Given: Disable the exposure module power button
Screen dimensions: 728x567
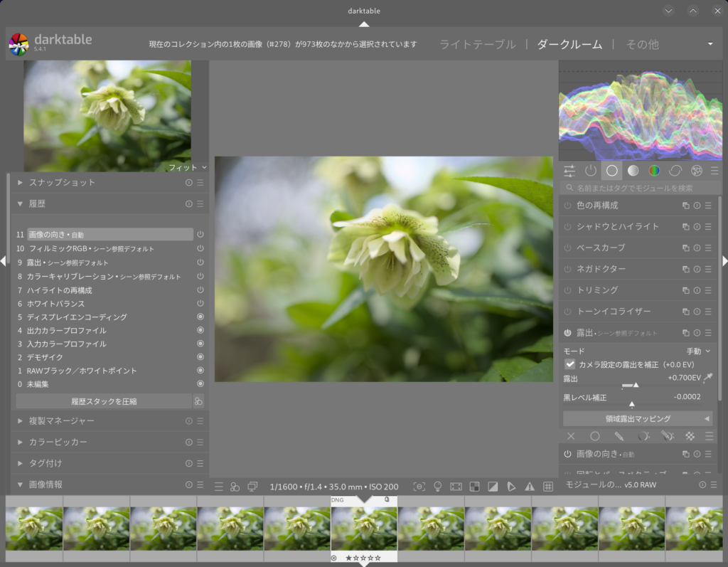Looking at the screenshot, I should tap(567, 333).
